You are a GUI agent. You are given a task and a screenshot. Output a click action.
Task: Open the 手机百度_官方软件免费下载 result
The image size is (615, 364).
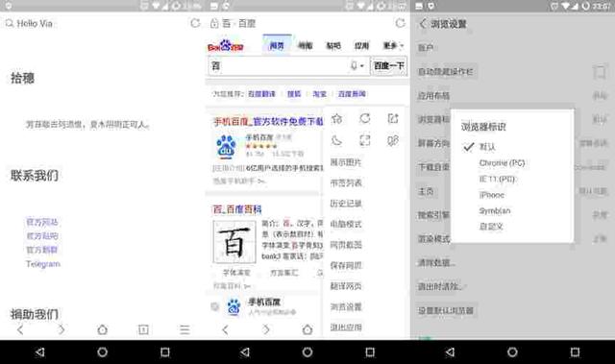(268, 121)
